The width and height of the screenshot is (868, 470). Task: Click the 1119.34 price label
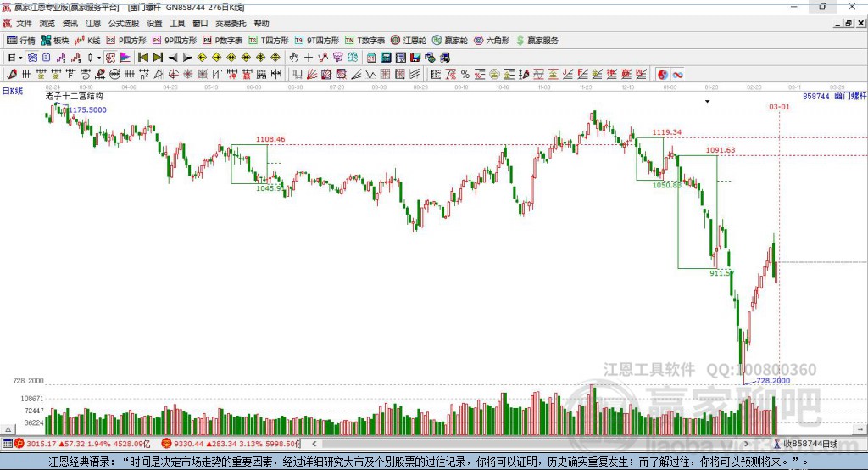667,131
